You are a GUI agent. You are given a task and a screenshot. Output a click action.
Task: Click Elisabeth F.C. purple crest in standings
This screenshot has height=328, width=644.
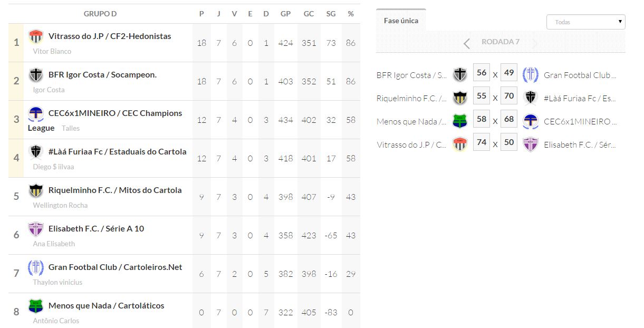click(36, 229)
